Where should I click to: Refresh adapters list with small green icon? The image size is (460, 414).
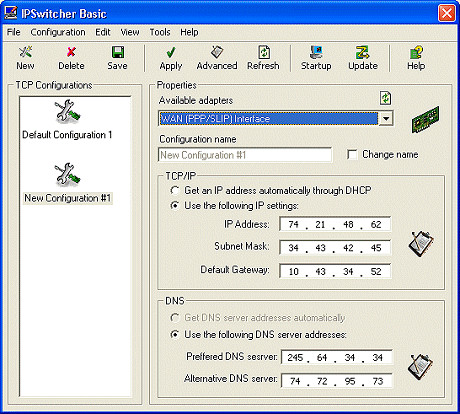coord(385,98)
